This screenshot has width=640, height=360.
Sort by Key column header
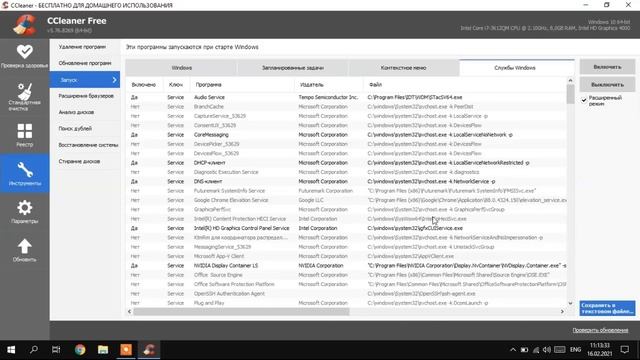176,84
